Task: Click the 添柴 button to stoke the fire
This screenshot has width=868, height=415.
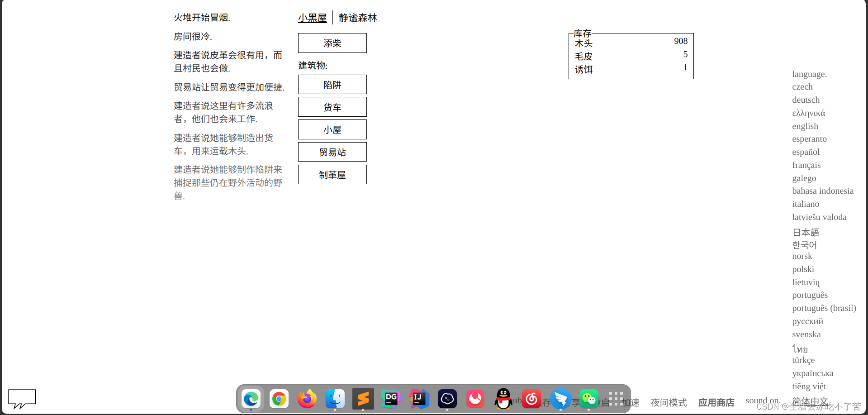Action: [x=332, y=43]
